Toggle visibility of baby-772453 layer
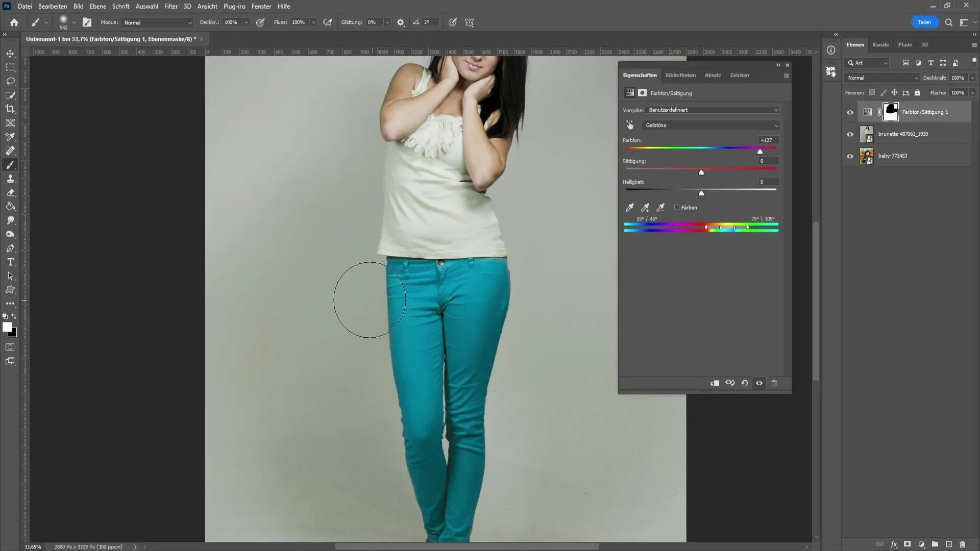980x551 pixels. click(x=851, y=156)
